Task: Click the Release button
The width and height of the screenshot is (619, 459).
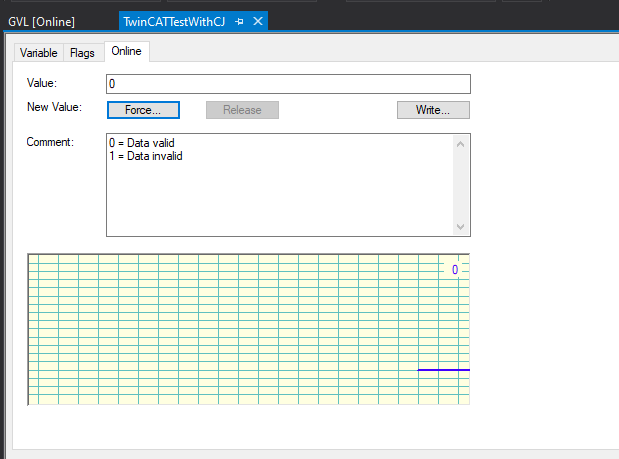Action: click(x=242, y=110)
